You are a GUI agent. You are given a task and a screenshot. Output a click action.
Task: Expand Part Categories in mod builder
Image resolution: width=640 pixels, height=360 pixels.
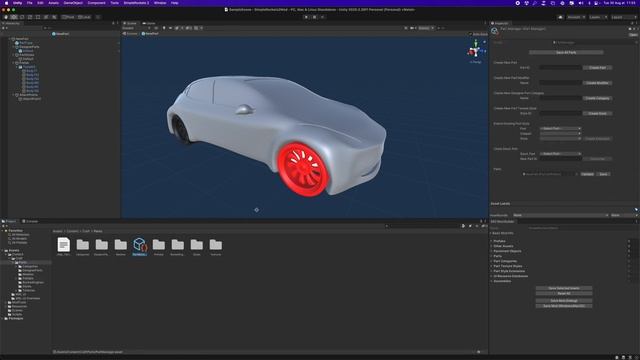pyautogui.click(x=491, y=261)
